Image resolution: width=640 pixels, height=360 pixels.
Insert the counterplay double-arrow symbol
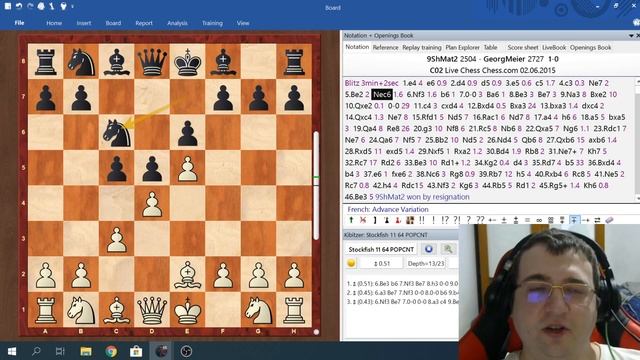click(x=598, y=220)
